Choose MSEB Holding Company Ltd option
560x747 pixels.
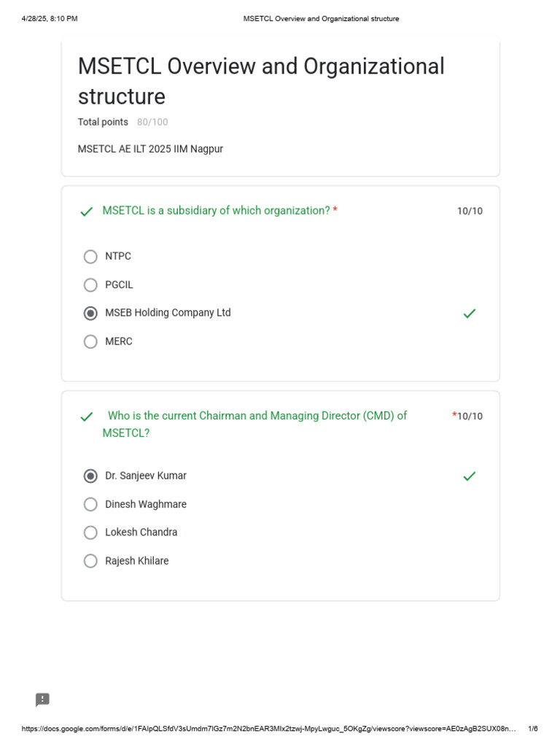tap(90, 313)
